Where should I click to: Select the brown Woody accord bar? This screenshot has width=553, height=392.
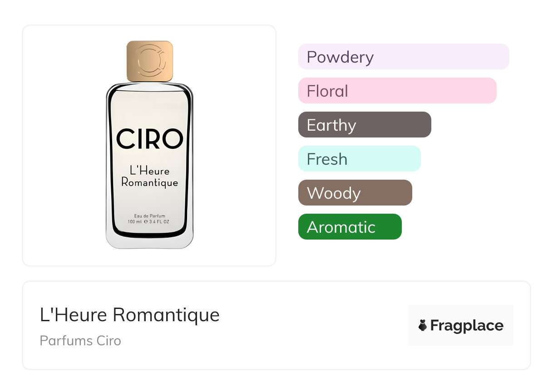click(355, 193)
